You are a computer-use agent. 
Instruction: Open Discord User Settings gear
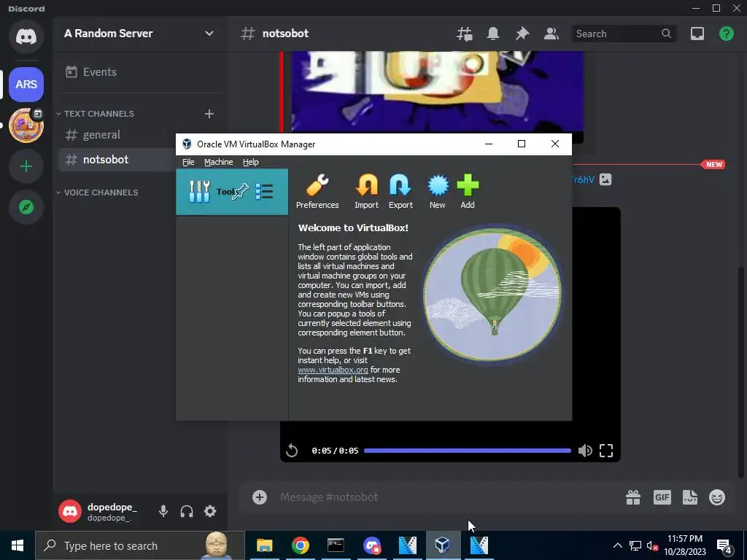pyautogui.click(x=210, y=511)
